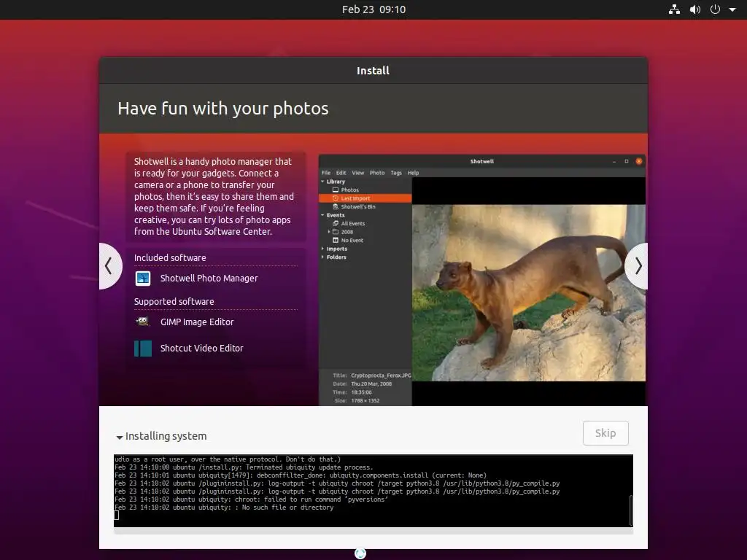Open Edit menu in Shotwell screenshot
The height and width of the screenshot is (560, 747).
pos(341,173)
